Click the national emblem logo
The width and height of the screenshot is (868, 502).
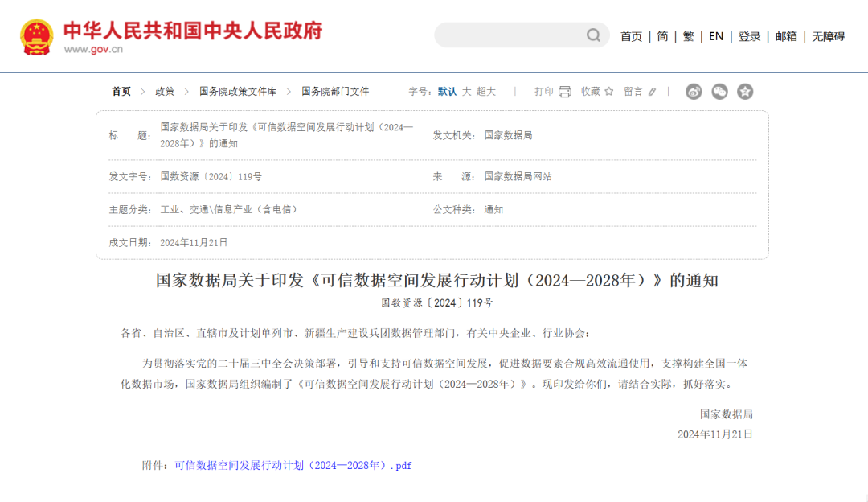point(37,36)
